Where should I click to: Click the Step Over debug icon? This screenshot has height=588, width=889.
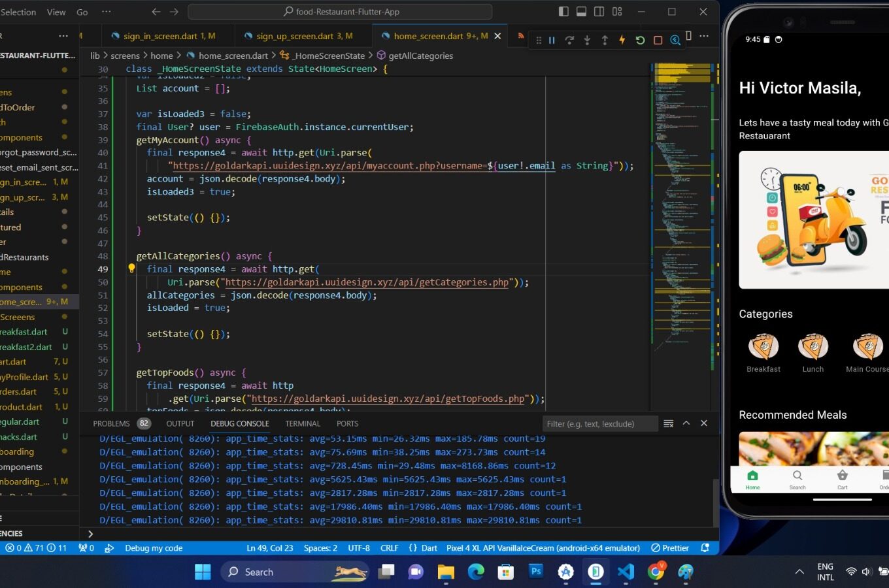tap(569, 40)
